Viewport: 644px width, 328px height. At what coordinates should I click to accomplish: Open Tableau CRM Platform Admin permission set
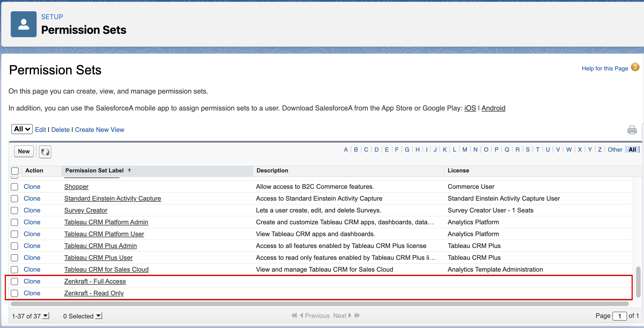point(106,222)
